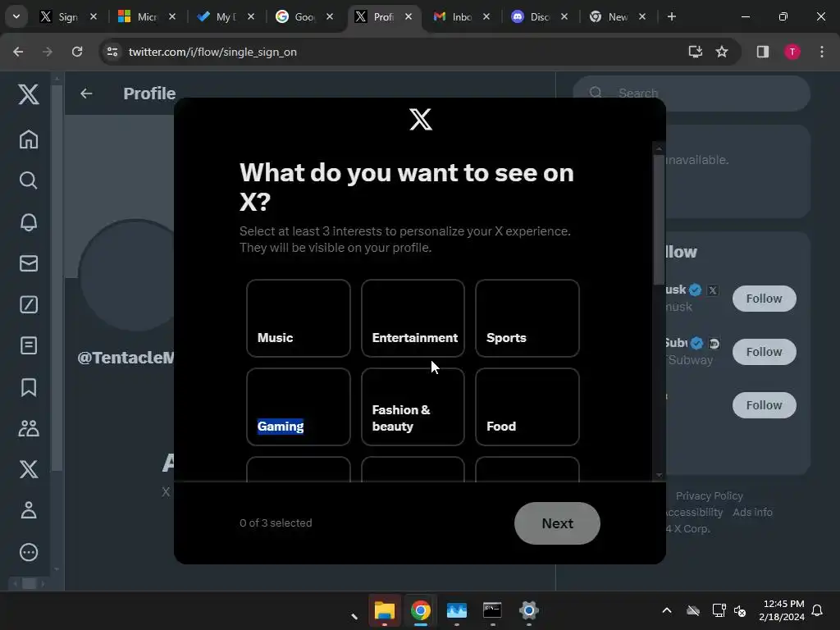This screenshot has height=630, width=840.
Task: Open More circle icon in sidebar
Action: 29,552
